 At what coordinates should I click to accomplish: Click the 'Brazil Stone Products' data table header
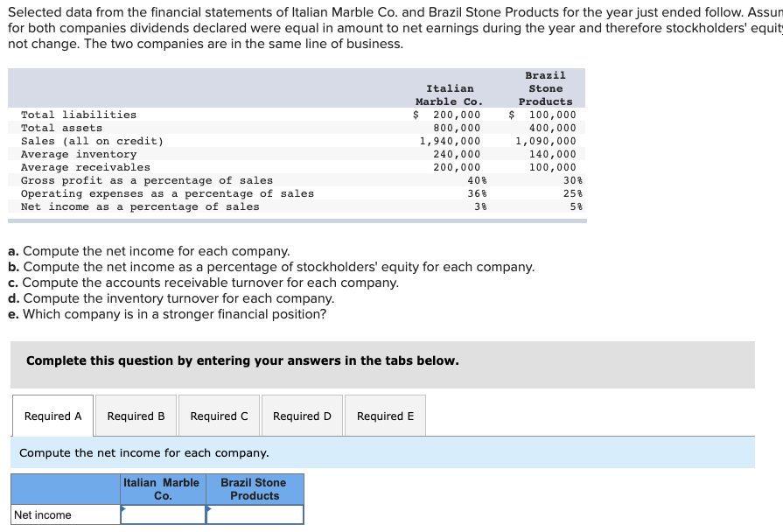point(545,88)
